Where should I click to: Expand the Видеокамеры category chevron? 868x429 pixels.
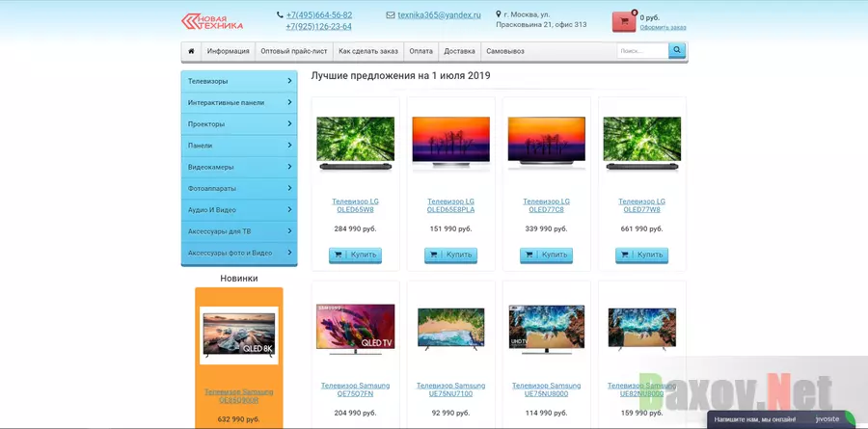point(289,167)
